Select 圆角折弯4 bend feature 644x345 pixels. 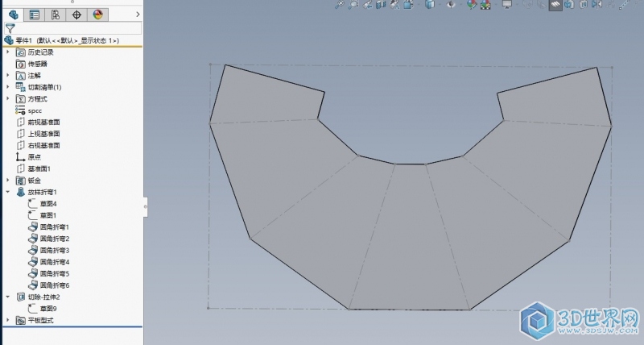tap(48, 261)
